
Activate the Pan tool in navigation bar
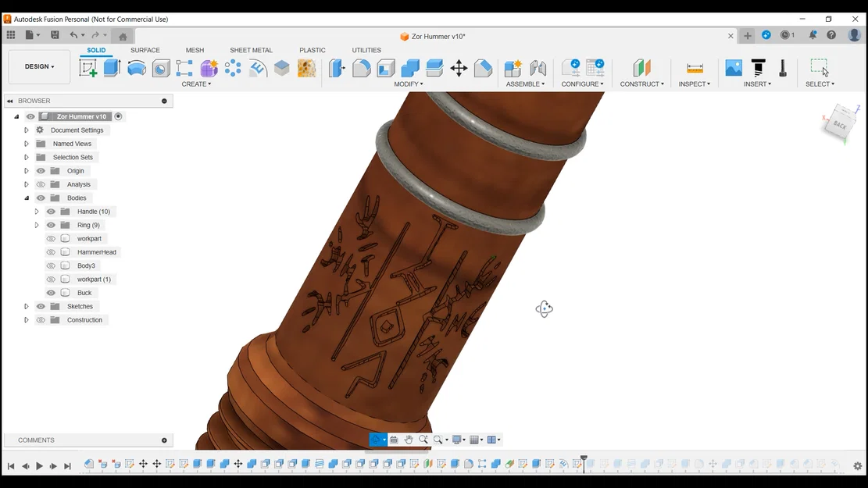409,439
